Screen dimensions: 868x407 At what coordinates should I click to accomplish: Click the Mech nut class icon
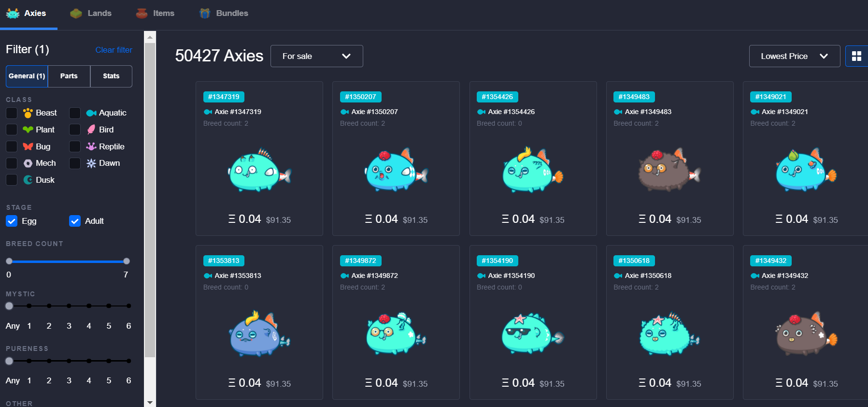(x=28, y=163)
